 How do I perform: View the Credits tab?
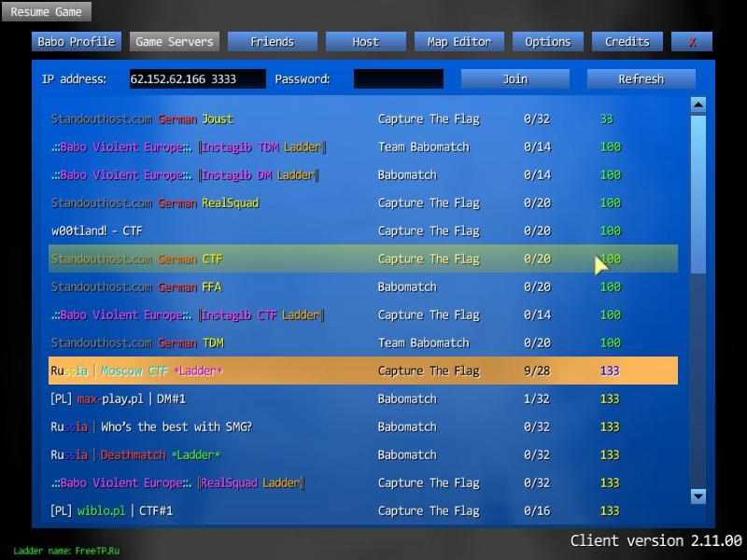pyautogui.click(x=627, y=42)
